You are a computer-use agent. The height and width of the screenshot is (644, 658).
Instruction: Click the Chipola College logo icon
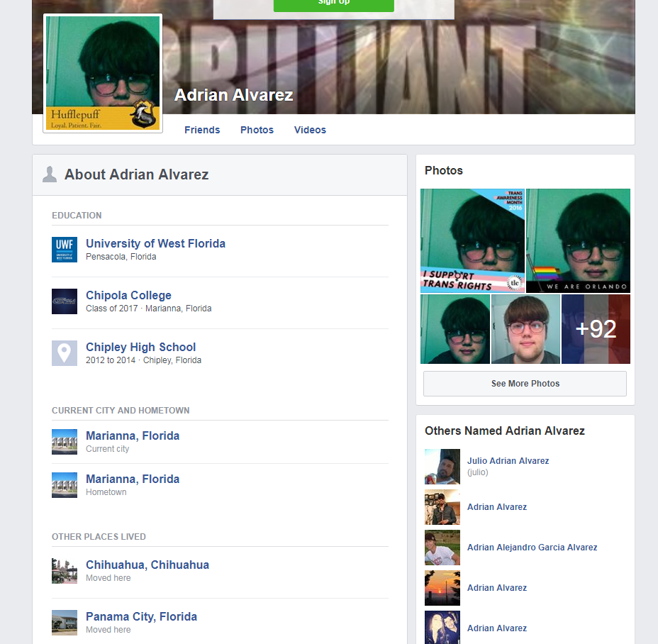coord(65,301)
